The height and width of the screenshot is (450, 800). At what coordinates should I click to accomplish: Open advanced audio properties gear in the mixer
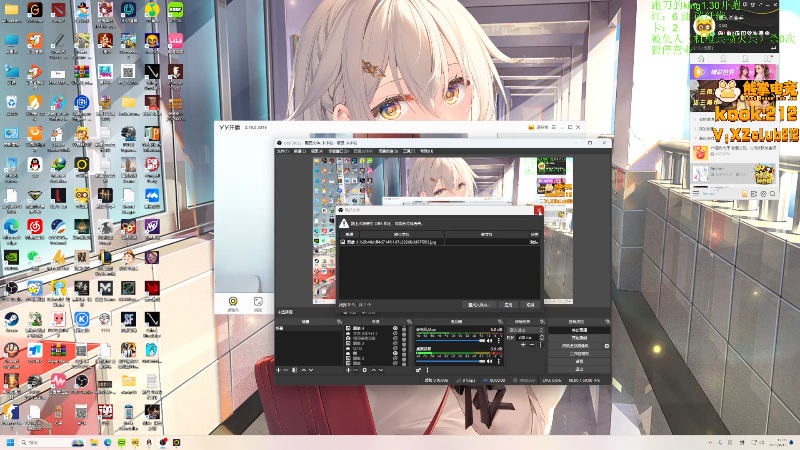pyautogui.click(x=418, y=370)
